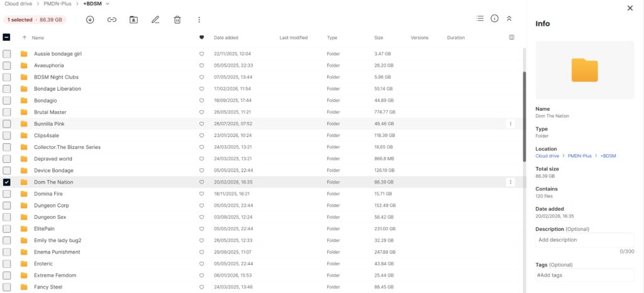Sort the list by the Size column header

point(378,38)
